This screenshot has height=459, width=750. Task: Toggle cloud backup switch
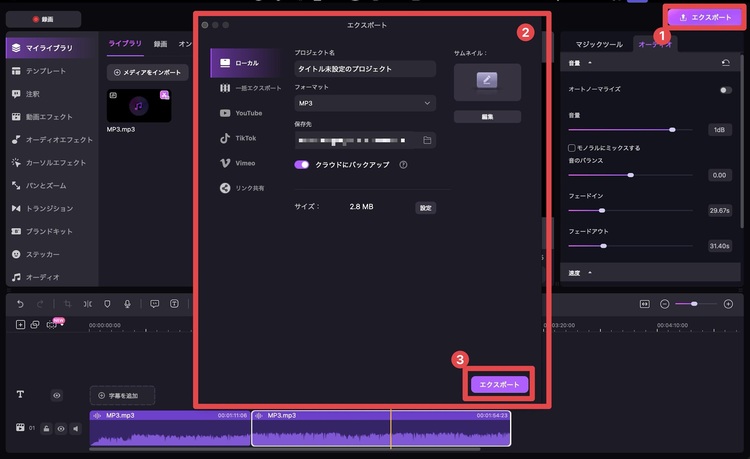point(302,164)
